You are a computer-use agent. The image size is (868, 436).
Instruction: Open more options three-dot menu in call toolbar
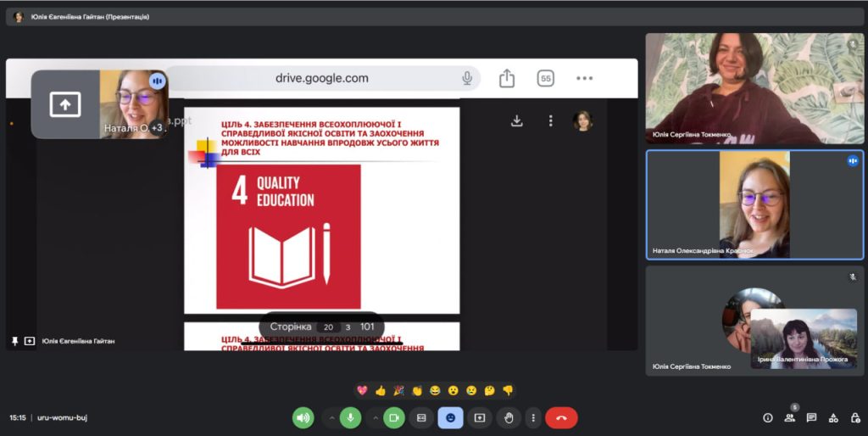pos(531,417)
